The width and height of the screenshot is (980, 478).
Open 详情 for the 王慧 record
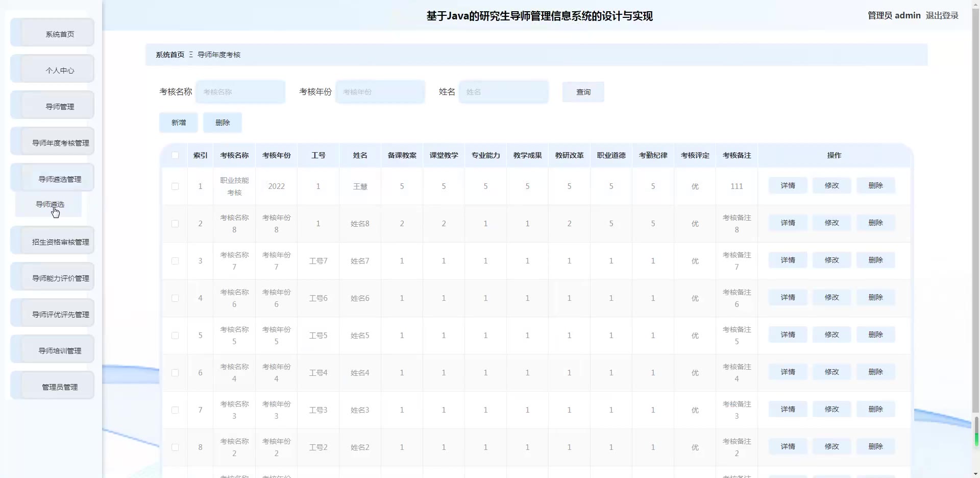(x=788, y=185)
